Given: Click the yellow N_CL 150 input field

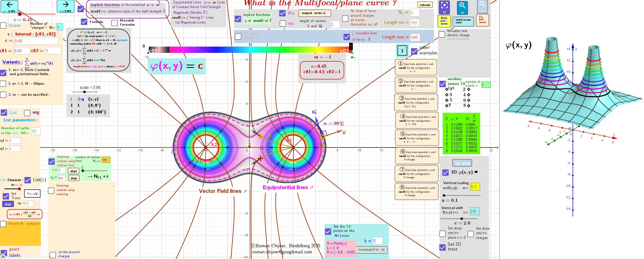Looking at the screenshot, I should [106, 160].
